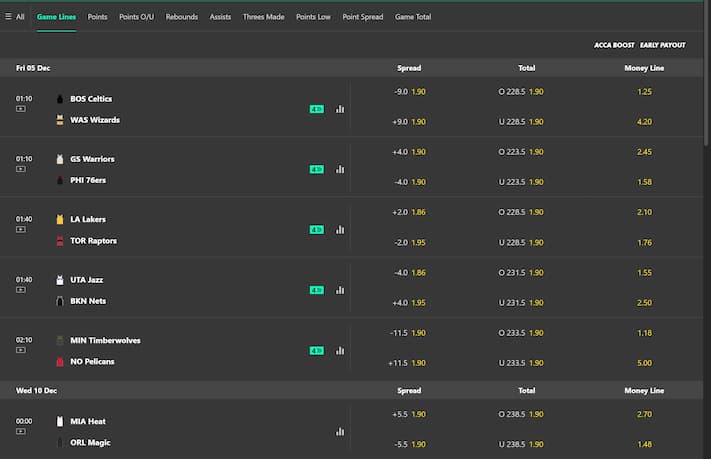Pick Over 231.5 in Jazz game
The width and height of the screenshot is (711, 459).
click(521, 273)
